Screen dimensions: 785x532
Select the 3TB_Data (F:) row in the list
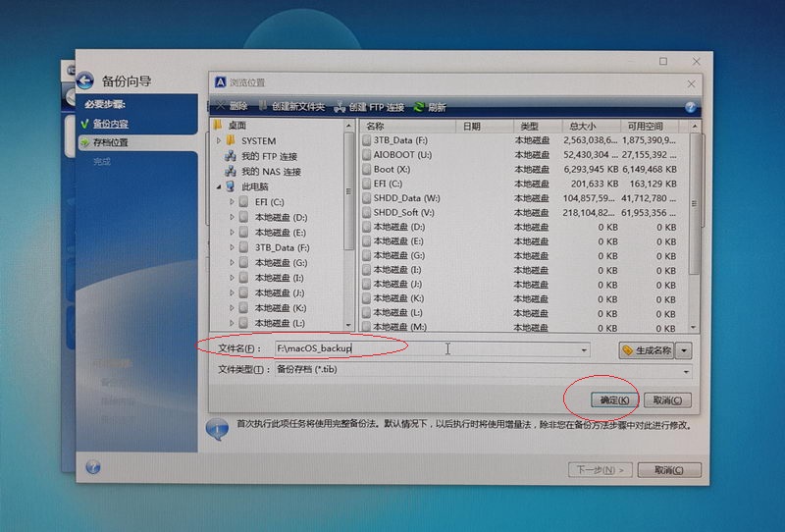pos(521,140)
